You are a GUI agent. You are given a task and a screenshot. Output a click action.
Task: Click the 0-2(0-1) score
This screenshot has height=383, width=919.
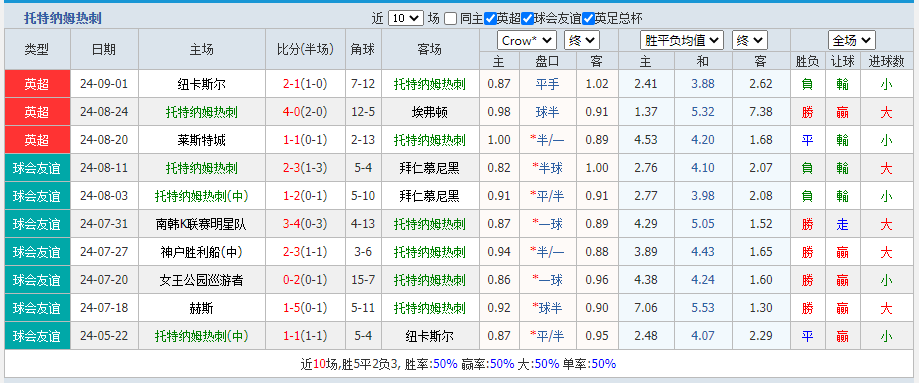point(305,280)
